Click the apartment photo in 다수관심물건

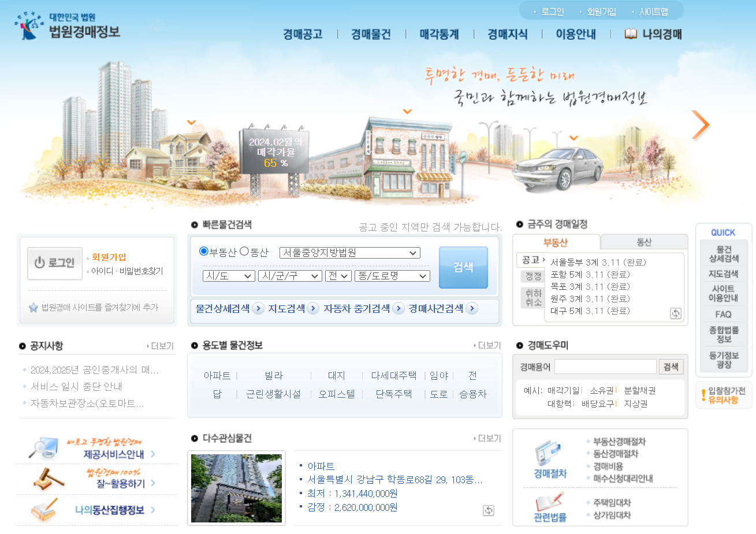click(236, 488)
